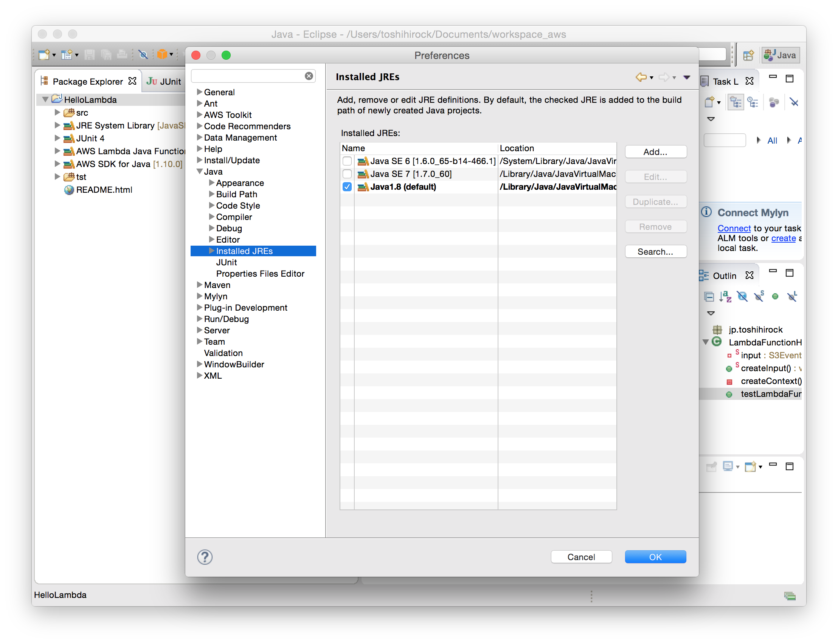Click the AWS Toolkit orange cube toolbar icon

click(x=163, y=55)
